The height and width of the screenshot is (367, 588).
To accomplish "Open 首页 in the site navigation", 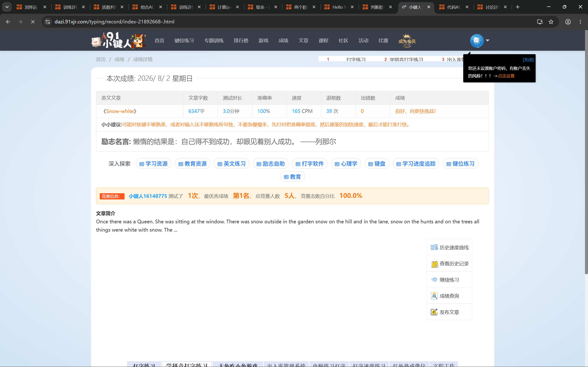I will tap(159, 41).
